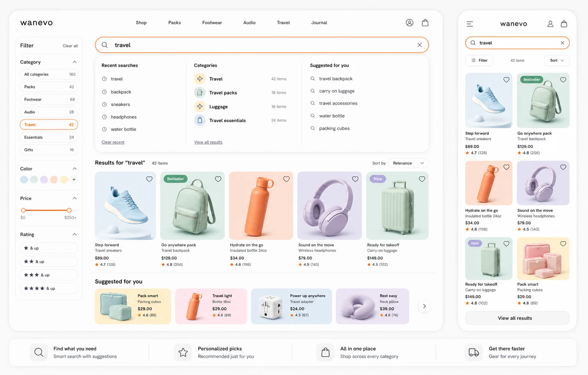Favorite Hydrate on the go bottle on desktop
The height and width of the screenshot is (375, 588).
click(x=286, y=179)
